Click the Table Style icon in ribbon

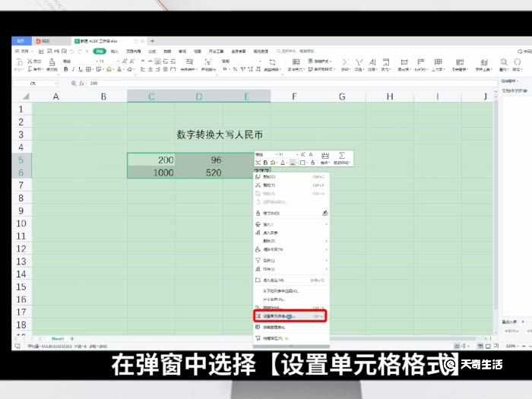click(x=310, y=62)
